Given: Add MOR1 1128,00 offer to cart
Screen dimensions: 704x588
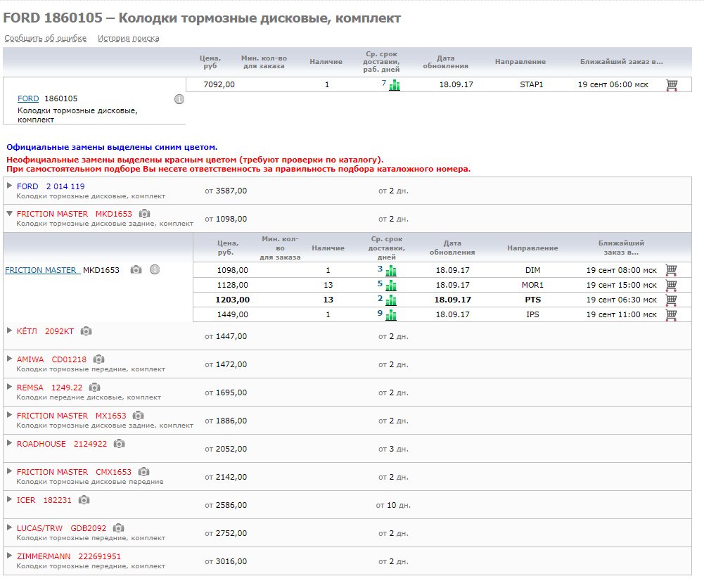Looking at the screenshot, I should tap(671, 285).
